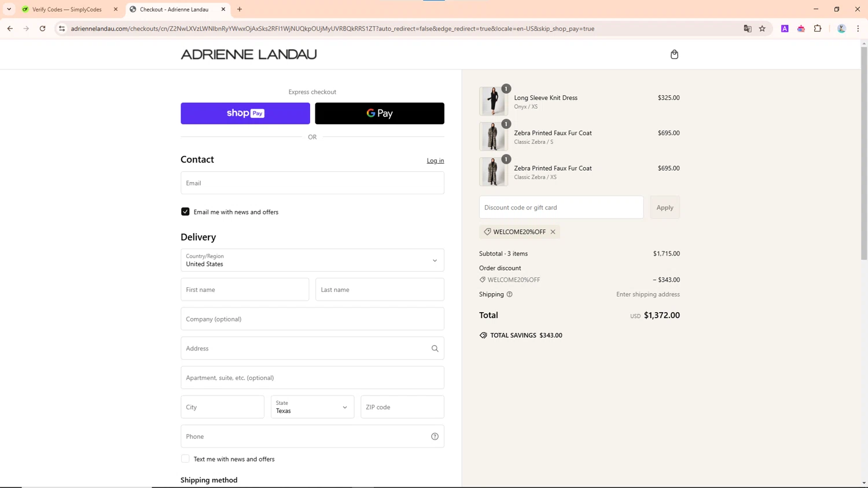868x488 pixels.
Task: Click the shipping info question mark icon
Action: pos(510,294)
